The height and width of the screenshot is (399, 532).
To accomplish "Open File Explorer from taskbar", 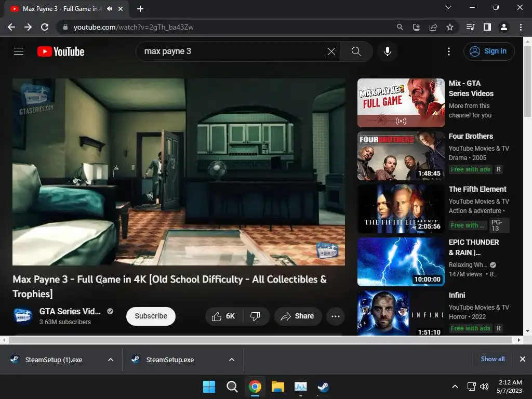I will [278, 387].
